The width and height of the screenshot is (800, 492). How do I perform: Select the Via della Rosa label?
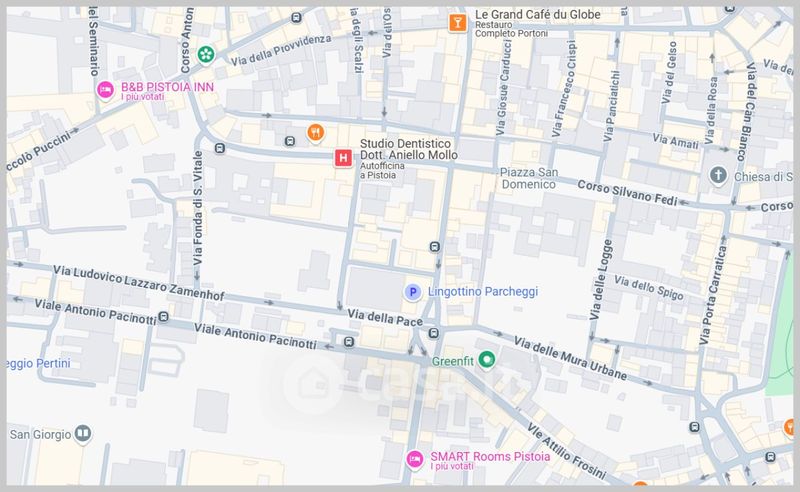pyautogui.click(x=711, y=110)
